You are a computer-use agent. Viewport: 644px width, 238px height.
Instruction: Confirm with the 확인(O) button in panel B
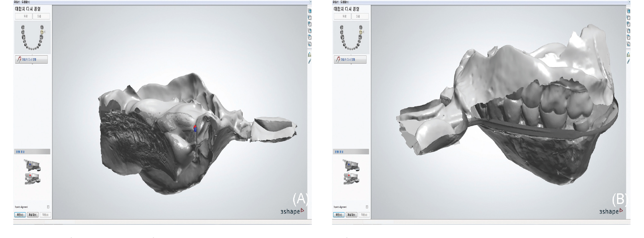click(339, 215)
